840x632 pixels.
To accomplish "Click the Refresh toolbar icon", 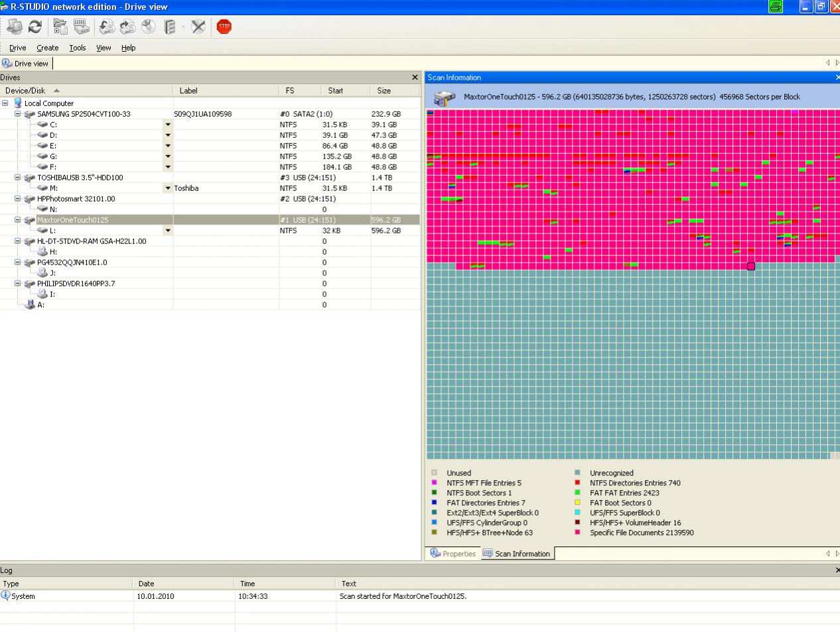I will click(x=35, y=27).
